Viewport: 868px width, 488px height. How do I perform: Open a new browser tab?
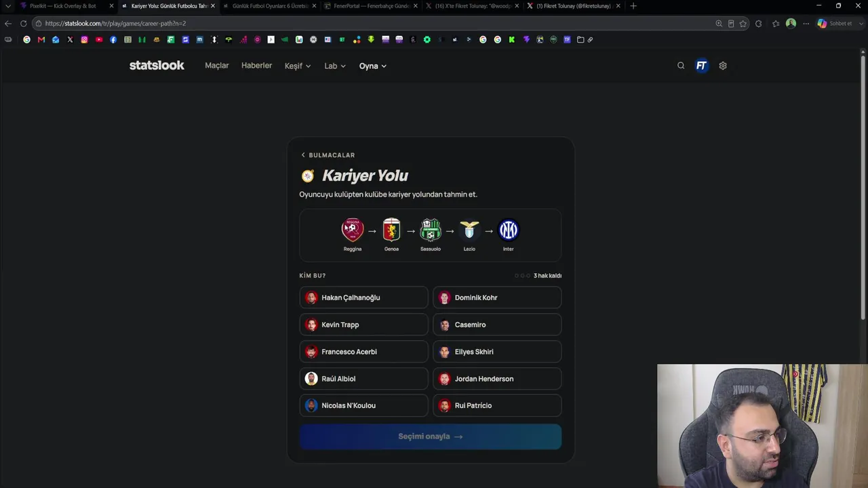pyautogui.click(x=633, y=6)
